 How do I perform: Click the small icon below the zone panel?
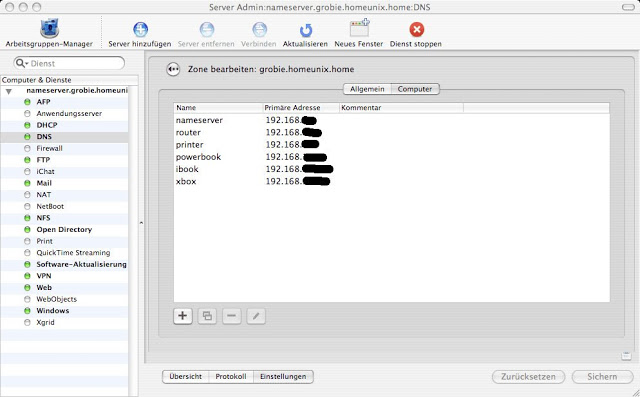tap(626, 356)
